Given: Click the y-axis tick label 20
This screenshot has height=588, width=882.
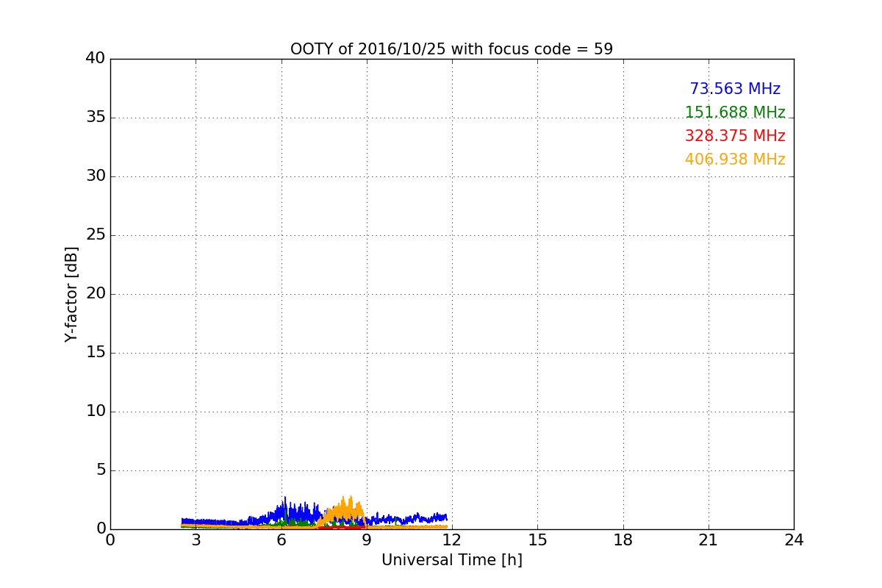Looking at the screenshot, I should pos(96,294).
